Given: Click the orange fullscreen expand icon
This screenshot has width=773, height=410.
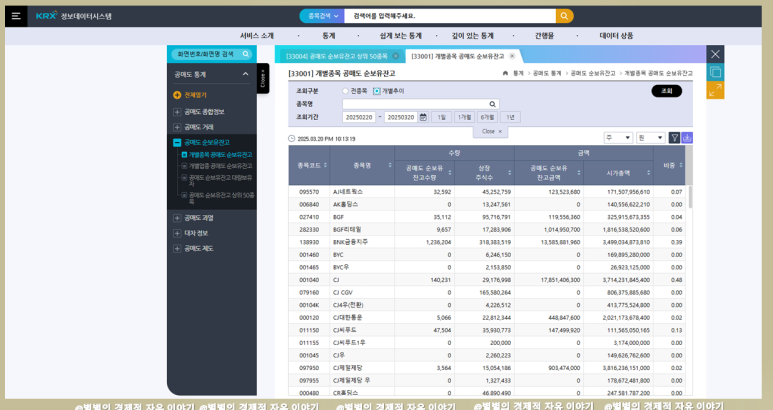Looking at the screenshot, I should click(x=715, y=90).
